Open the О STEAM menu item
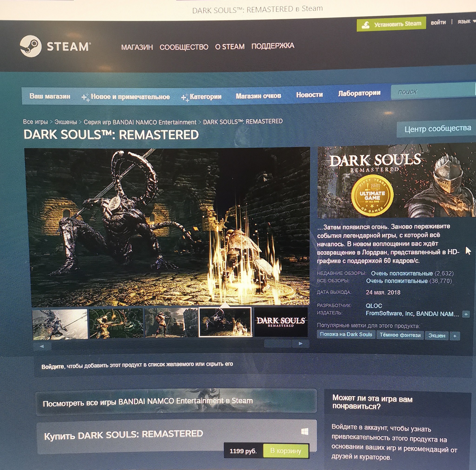Image resolution: width=476 pixels, height=470 pixels. (230, 46)
